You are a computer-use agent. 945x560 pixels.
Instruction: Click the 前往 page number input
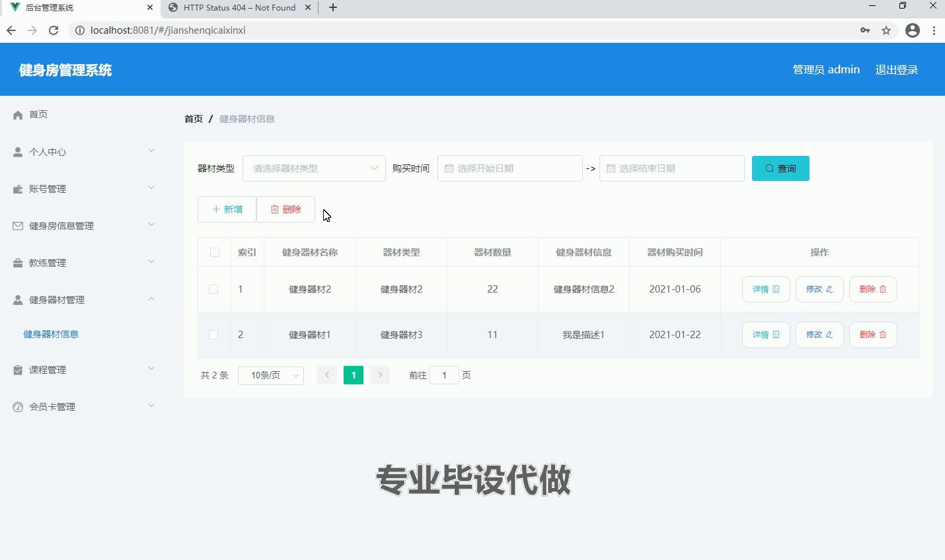444,375
